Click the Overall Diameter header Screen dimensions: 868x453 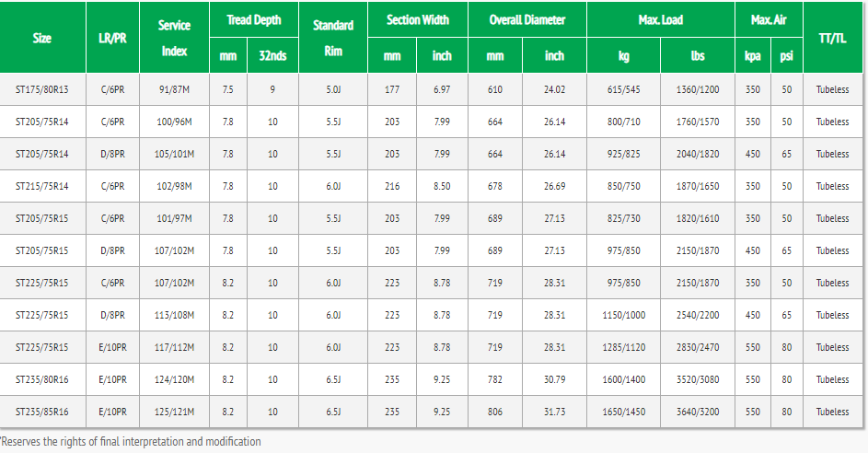pyautogui.click(x=527, y=19)
